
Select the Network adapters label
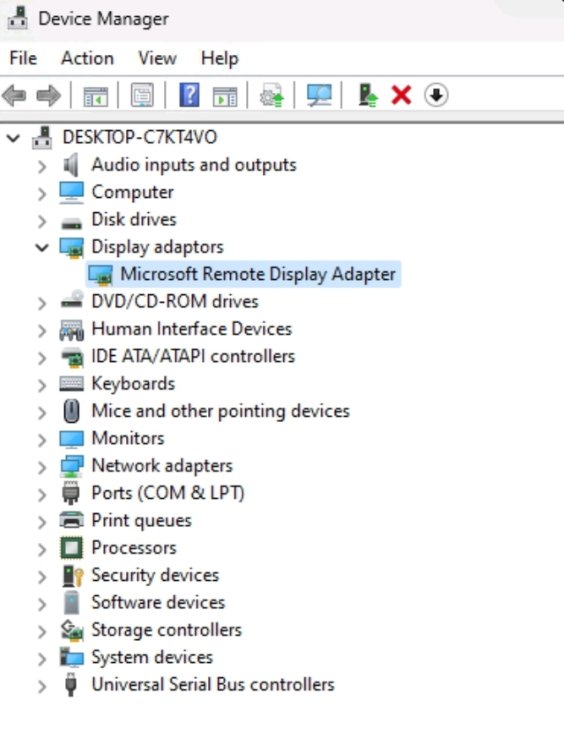(x=162, y=466)
